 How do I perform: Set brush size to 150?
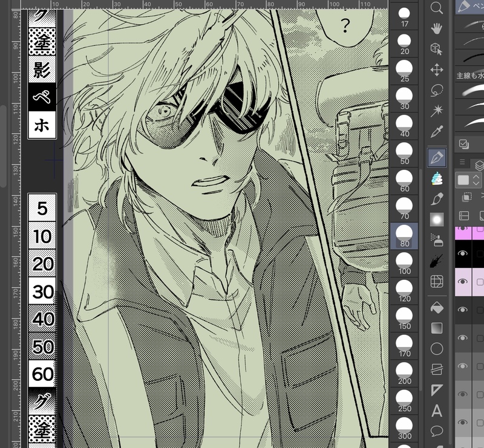[404, 319]
